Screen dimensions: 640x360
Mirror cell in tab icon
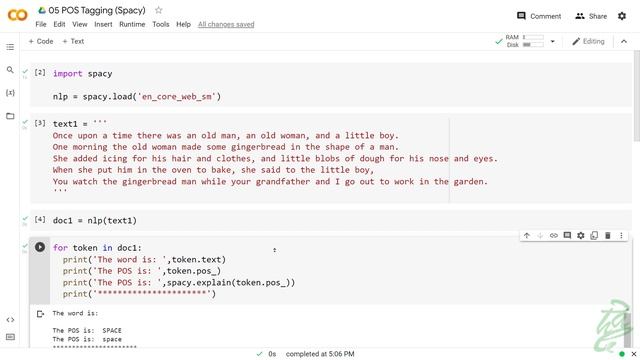tap(594, 236)
